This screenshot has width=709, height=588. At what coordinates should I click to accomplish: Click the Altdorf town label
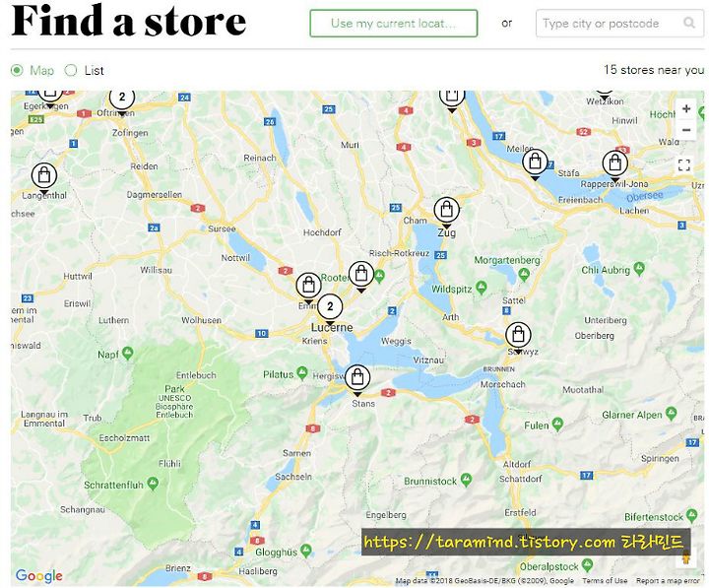[517, 464]
